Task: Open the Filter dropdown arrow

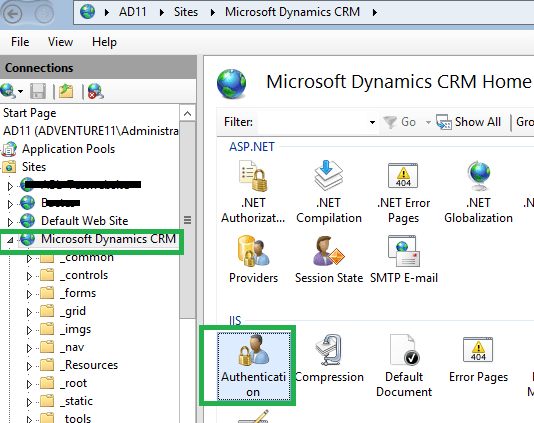Action: 372,122
